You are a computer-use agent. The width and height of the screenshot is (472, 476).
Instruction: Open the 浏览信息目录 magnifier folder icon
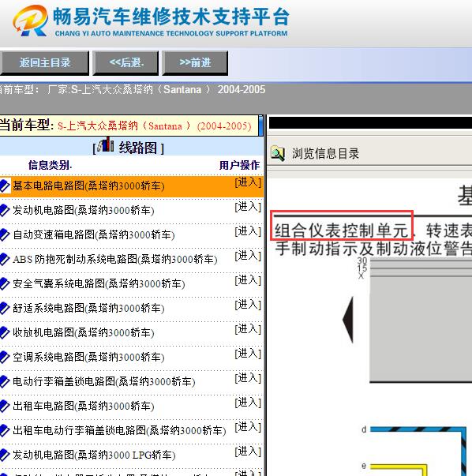278,153
